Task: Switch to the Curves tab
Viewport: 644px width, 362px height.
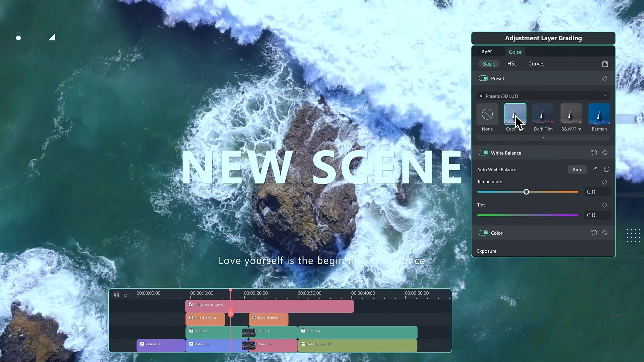Action: click(536, 64)
